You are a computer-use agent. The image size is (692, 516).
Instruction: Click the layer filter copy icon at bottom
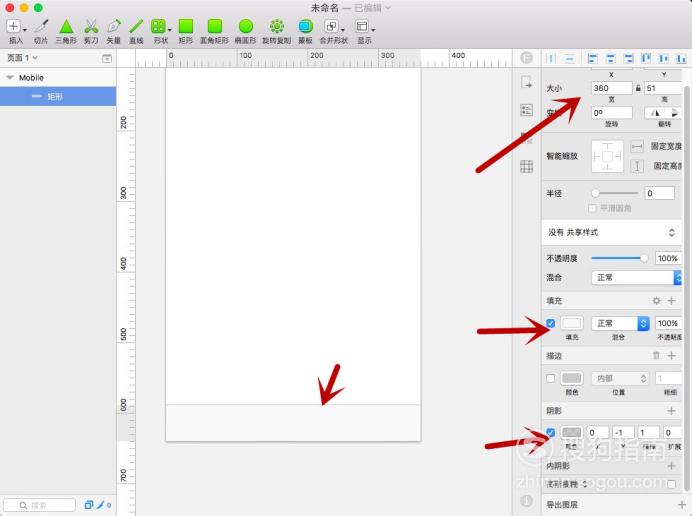point(89,505)
